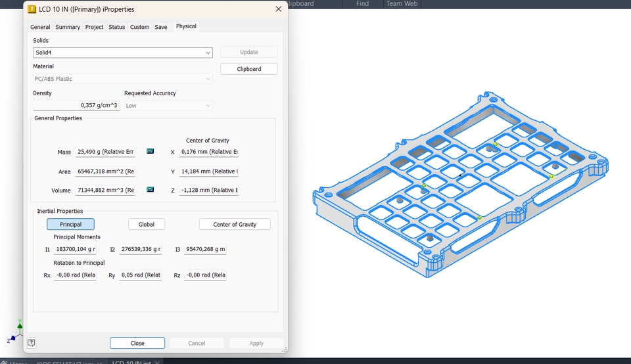Click the Center of Gravity Z field
The image size is (631, 364).
pos(209,190)
